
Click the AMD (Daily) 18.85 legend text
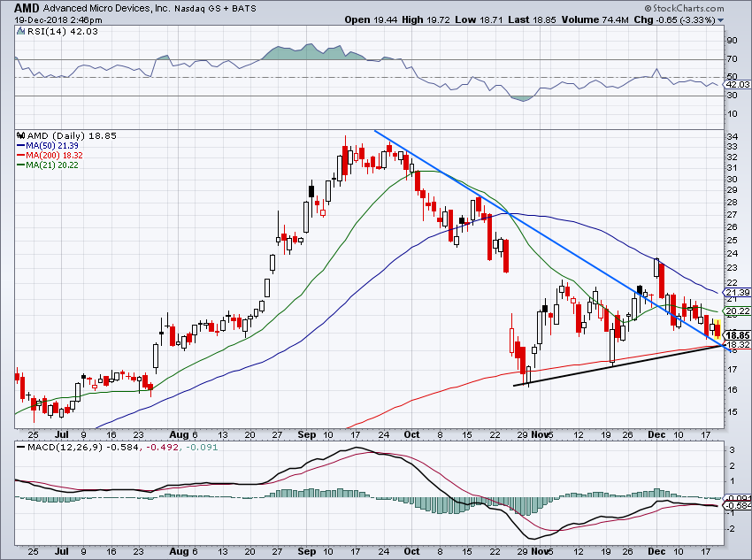[x=72, y=135]
